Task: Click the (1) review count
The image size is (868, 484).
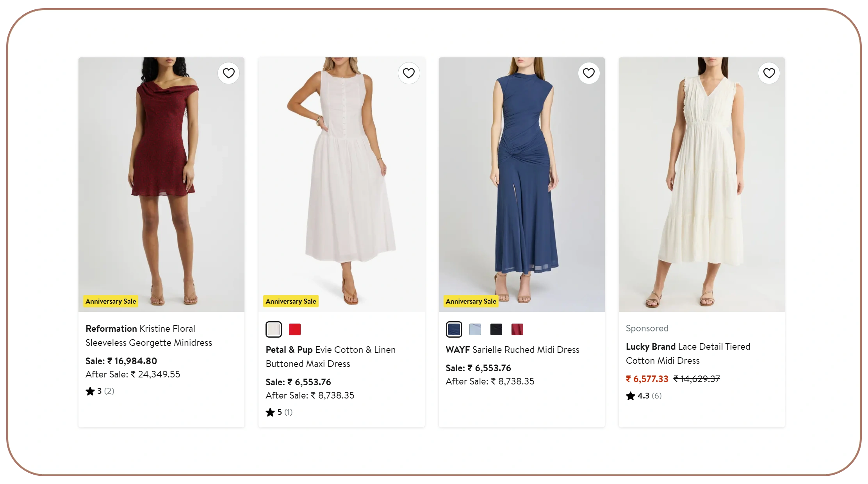Action: click(x=289, y=412)
